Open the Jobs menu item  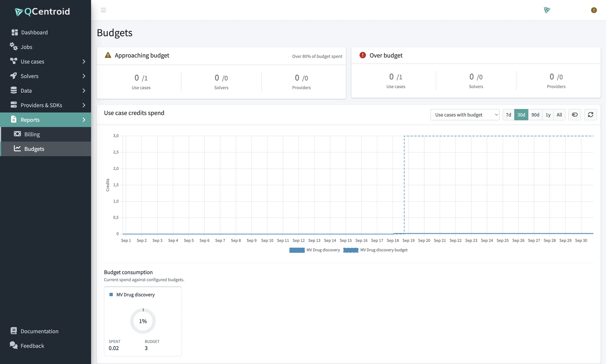(x=46, y=47)
